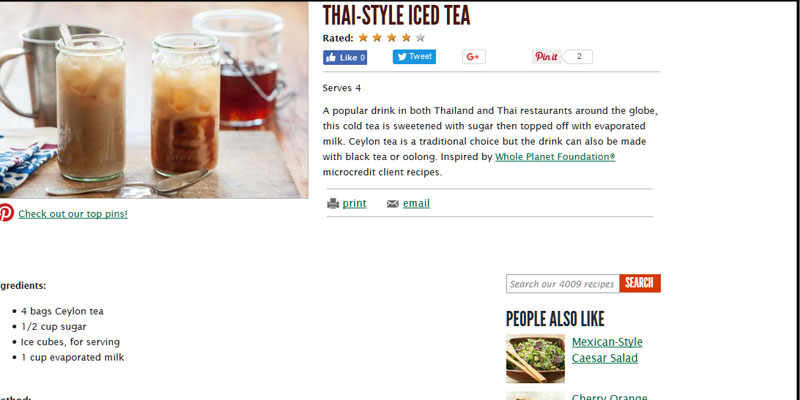Click the Pinterest logo icon

tap(6, 212)
